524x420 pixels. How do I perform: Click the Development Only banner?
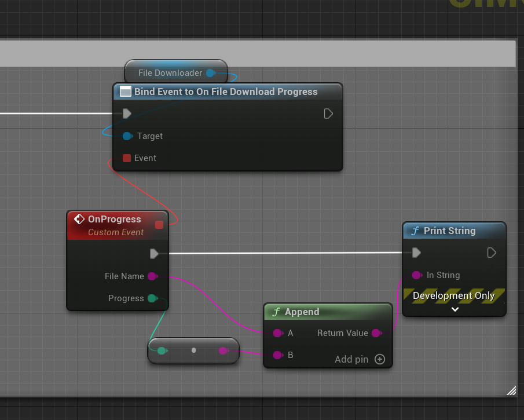point(454,295)
